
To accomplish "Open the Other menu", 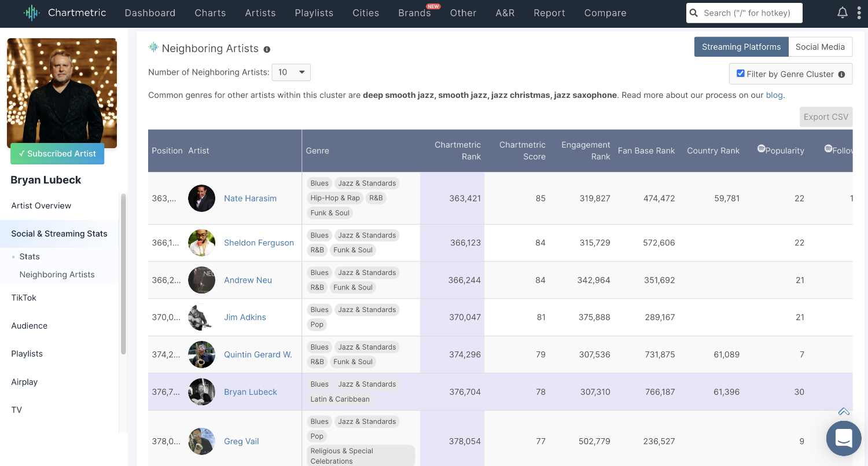I will click(x=463, y=13).
